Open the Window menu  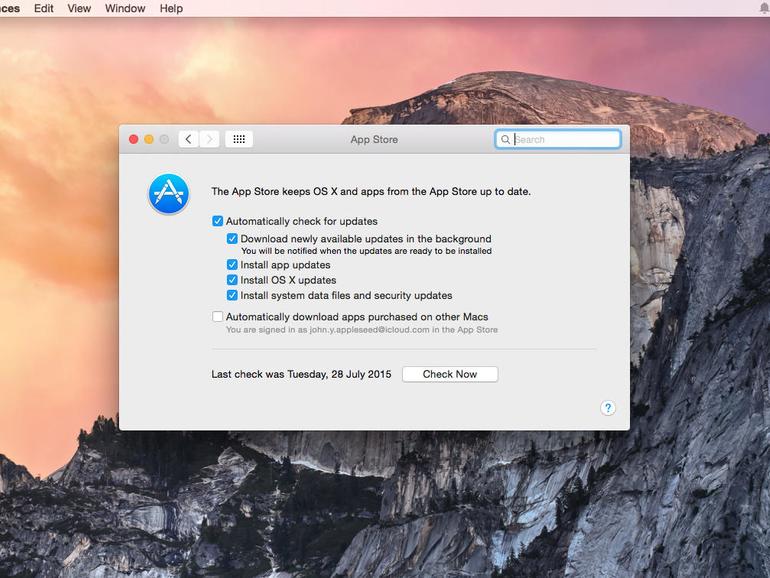tap(125, 8)
